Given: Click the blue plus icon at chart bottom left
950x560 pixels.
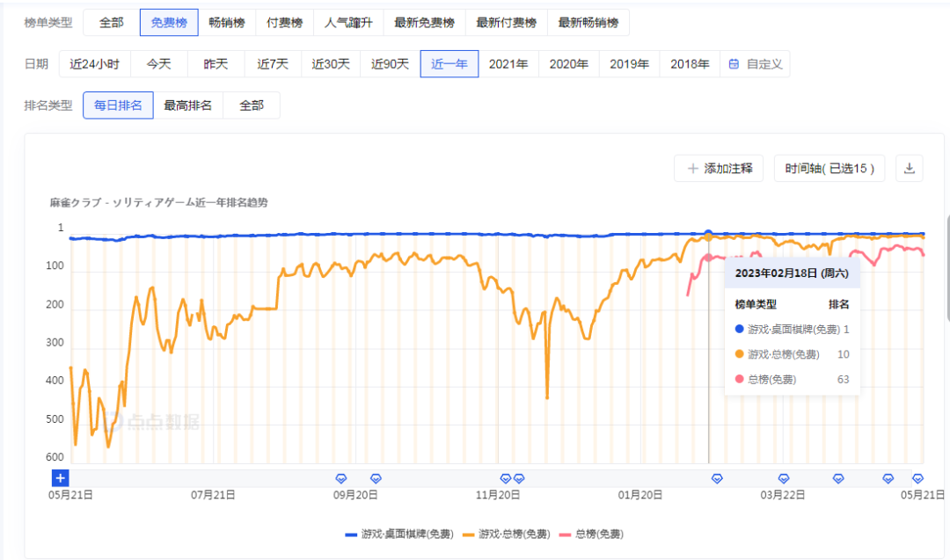Looking at the screenshot, I should [59, 477].
